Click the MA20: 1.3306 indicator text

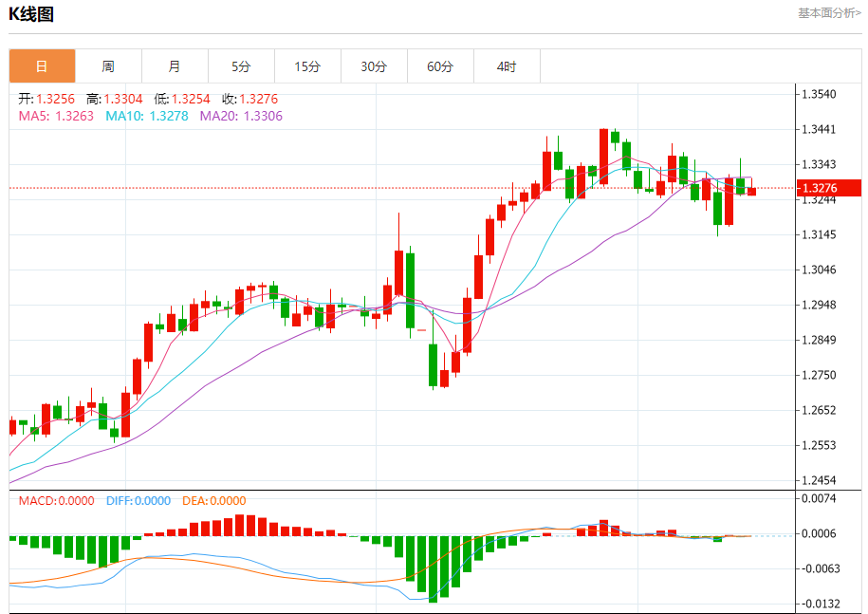point(241,116)
